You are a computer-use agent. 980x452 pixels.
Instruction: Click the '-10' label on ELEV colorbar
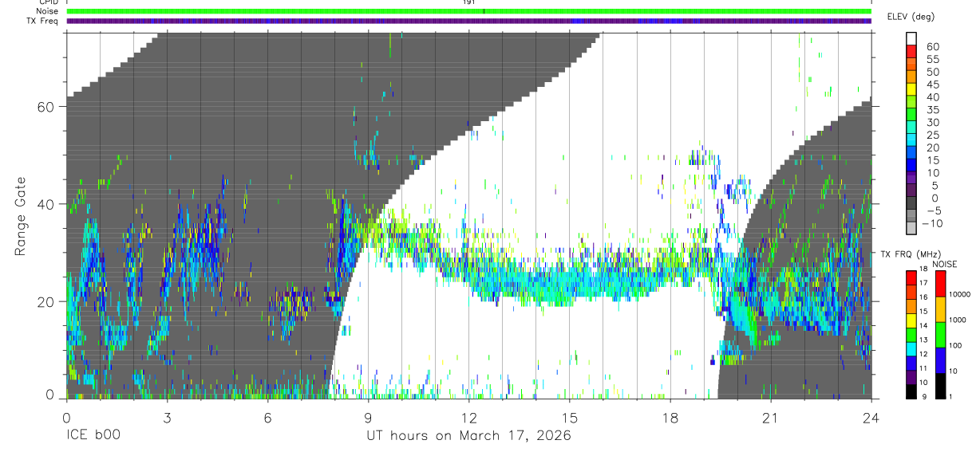(932, 223)
